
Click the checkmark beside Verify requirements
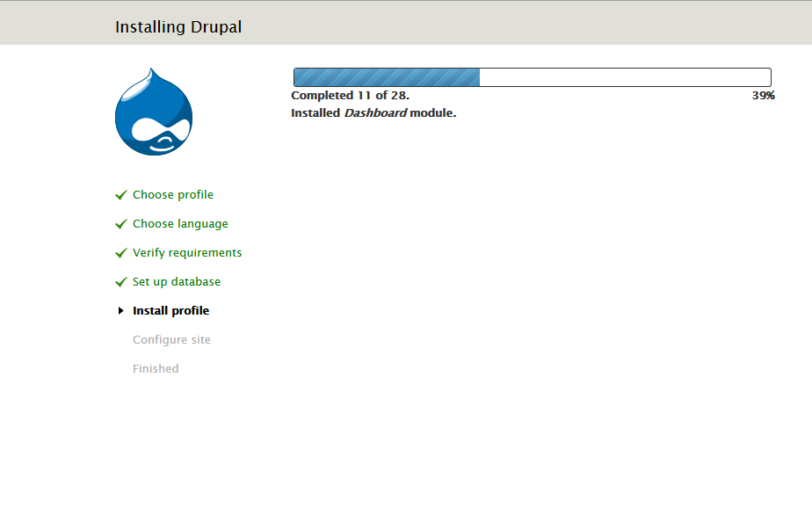(x=121, y=253)
